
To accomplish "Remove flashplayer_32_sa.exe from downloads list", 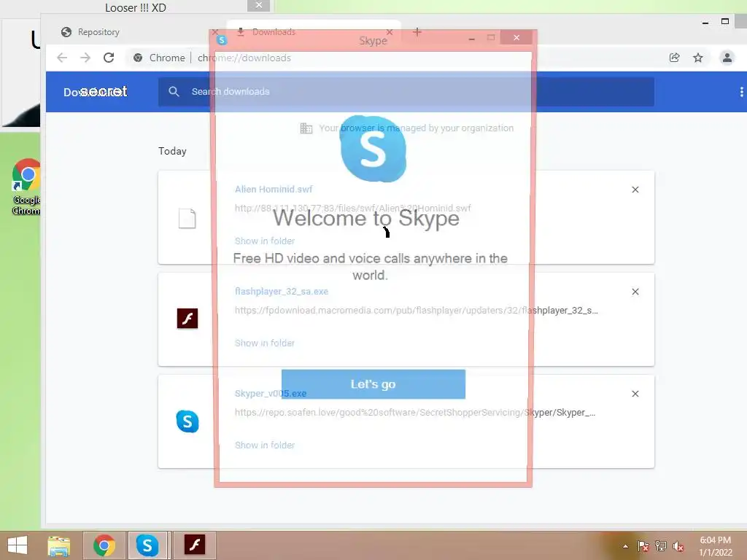I will [635, 292].
